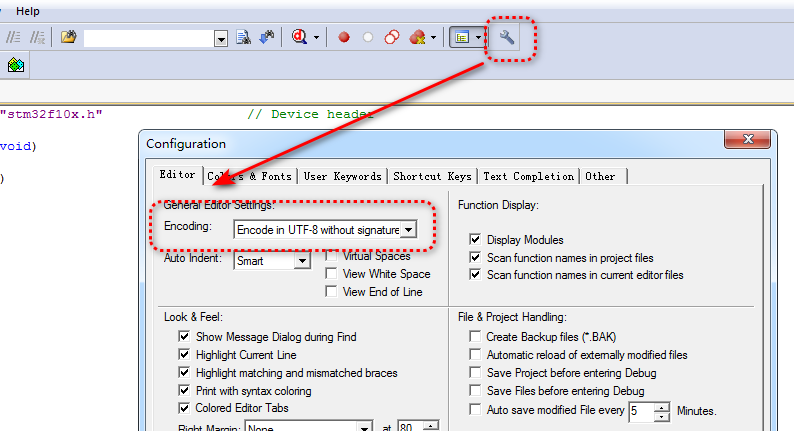The height and width of the screenshot is (431, 794).
Task: Switch to the Text Completion tab
Action: click(x=529, y=176)
